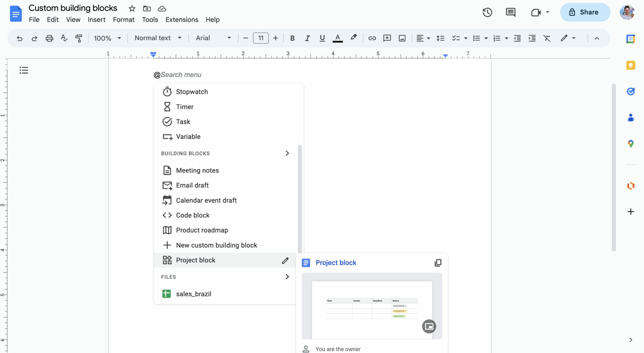Open Project block preview thumbnail
644x353 pixels.
[372, 306]
